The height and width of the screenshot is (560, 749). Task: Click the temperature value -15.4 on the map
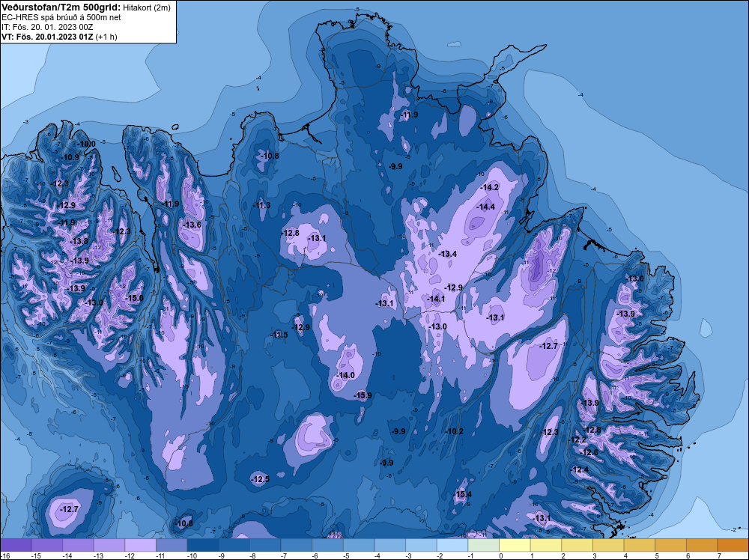(462, 494)
